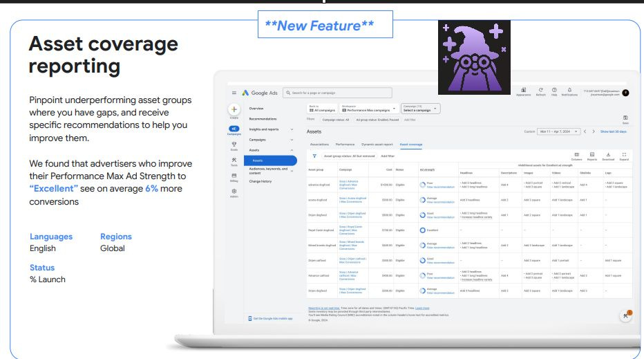Click in the search page or campaign field
This screenshot has height=359, width=644.
pyautogui.click(x=337, y=93)
